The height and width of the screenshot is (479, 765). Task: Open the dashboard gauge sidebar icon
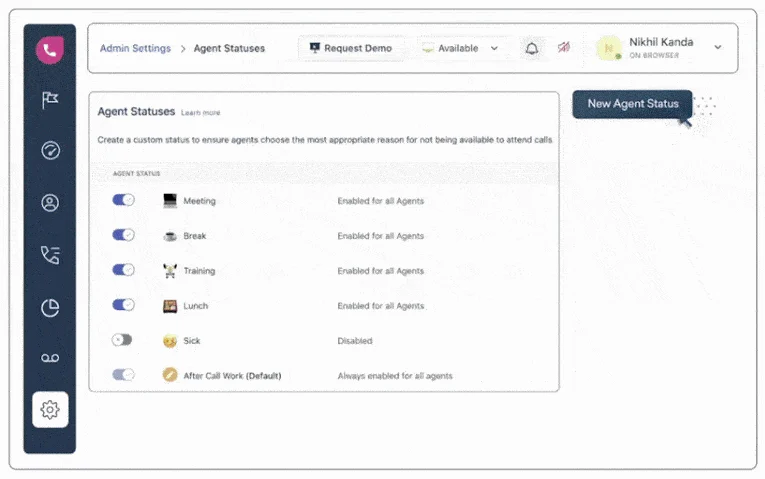(x=50, y=150)
